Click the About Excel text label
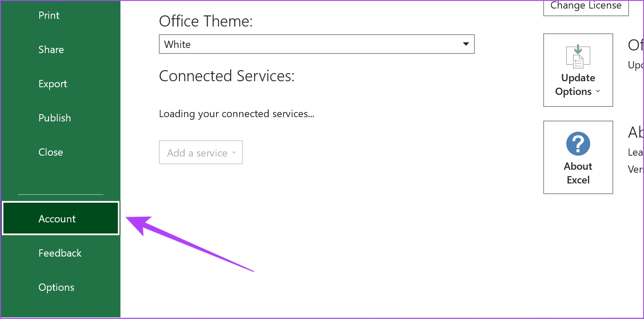The height and width of the screenshot is (319, 644). 578,173
